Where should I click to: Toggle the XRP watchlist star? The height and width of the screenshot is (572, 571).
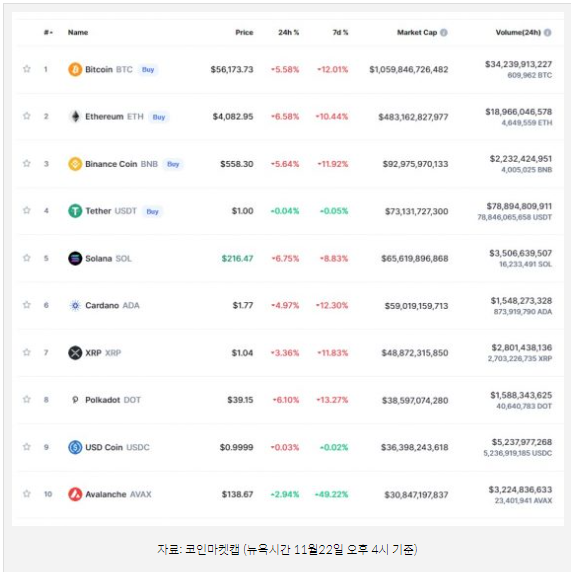tap(27, 352)
